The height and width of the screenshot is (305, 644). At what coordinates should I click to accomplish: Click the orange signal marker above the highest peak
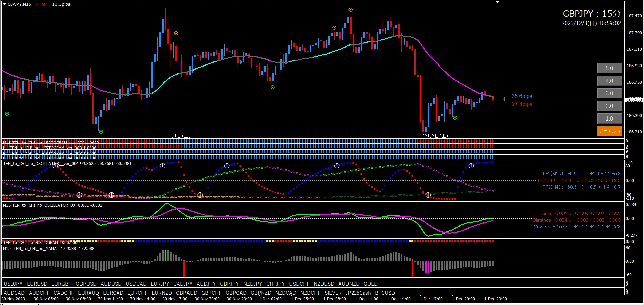(351, 10)
